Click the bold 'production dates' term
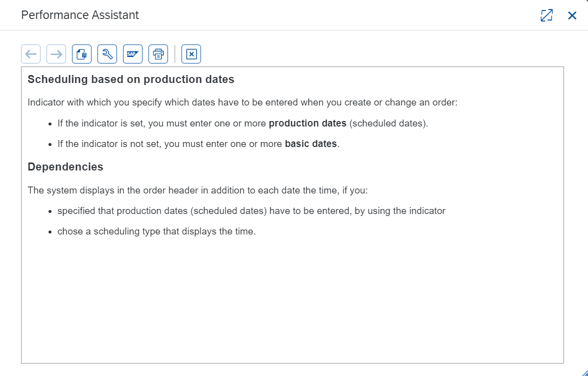The height and width of the screenshot is (376, 588). tap(307, 123)
